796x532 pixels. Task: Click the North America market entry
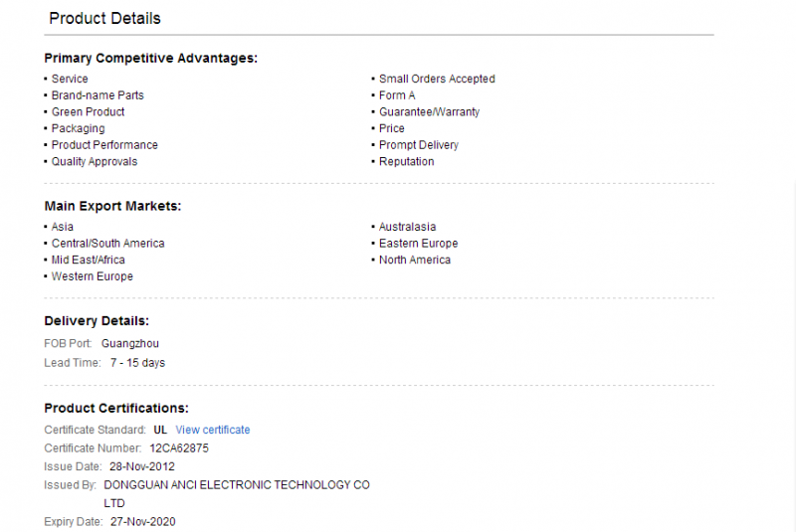(x=415, y=260)
